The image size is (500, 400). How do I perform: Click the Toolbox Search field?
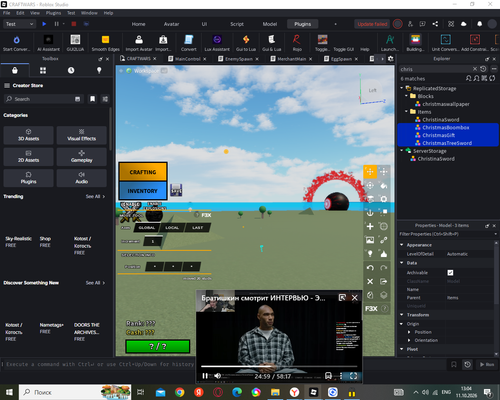pyautogui.click(x=43, y=99)
